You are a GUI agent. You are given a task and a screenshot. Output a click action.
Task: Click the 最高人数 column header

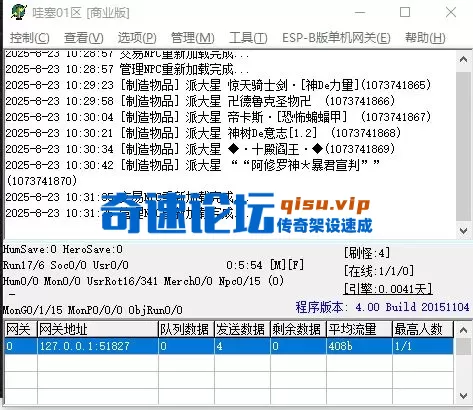coord(423,329)
